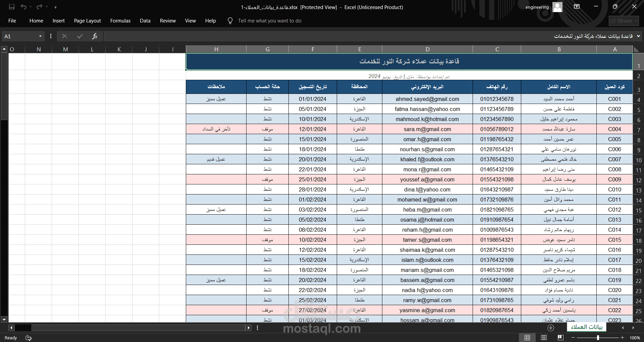The image size is (644, 342).
Task: Select column D header
Action: [427, 49]
